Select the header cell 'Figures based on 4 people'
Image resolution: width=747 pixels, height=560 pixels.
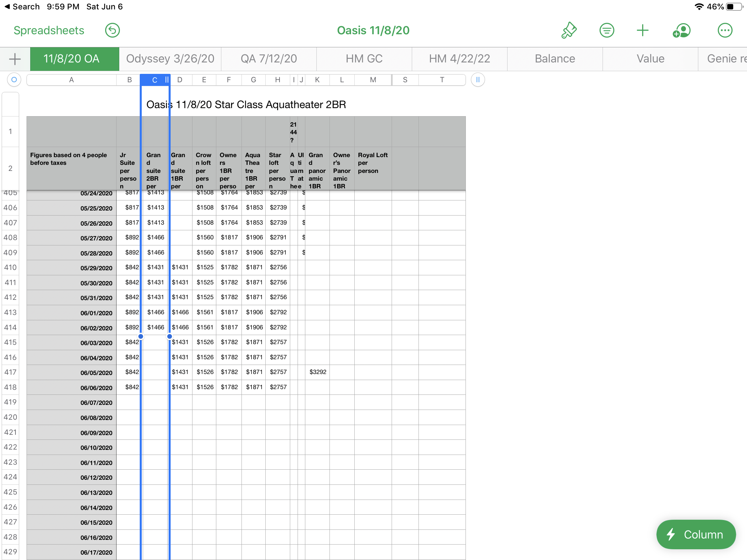pos(71,169)
